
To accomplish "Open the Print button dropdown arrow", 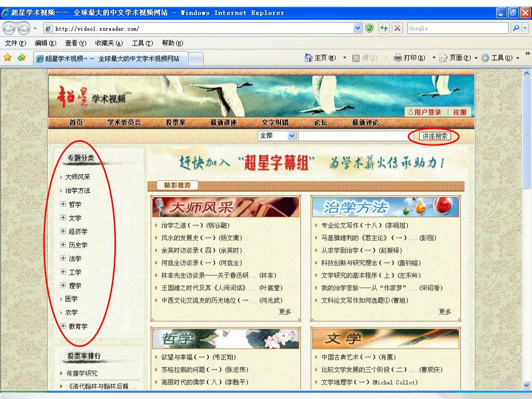I will [434, 58].
